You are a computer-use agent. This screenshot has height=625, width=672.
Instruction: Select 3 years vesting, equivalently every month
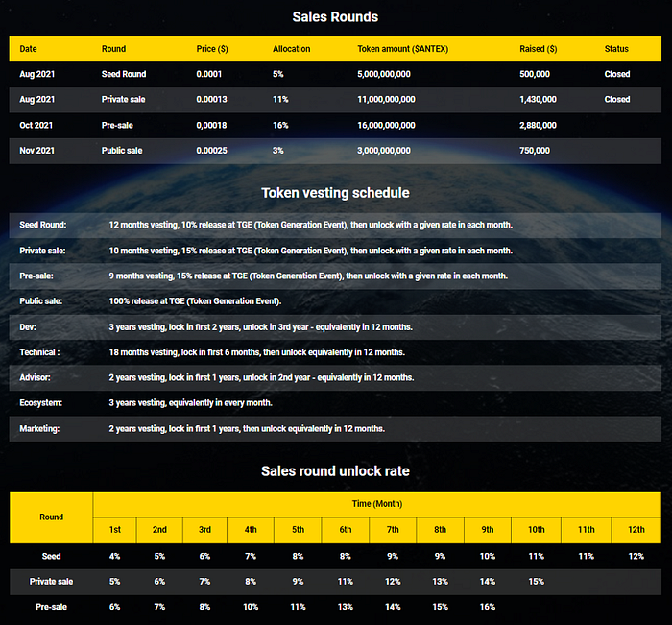(x=190, y=403)
